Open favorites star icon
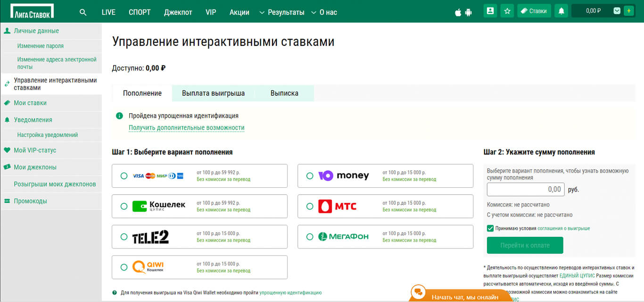 point(507,11)
